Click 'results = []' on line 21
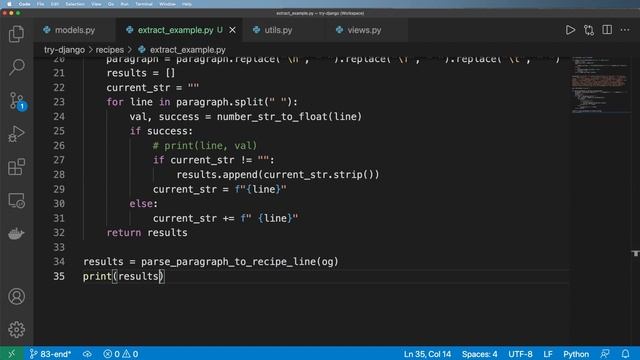 tap(141, 73)
